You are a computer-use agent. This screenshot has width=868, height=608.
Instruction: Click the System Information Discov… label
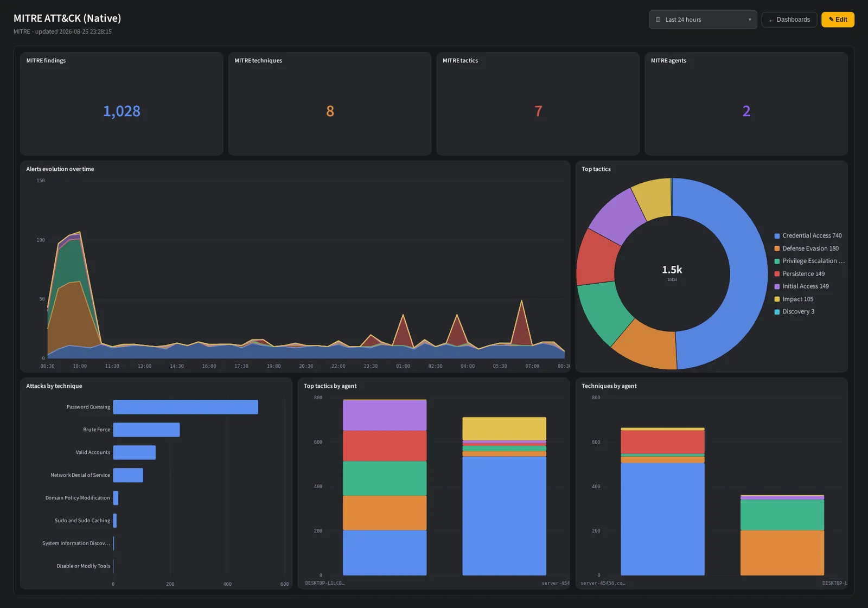tap(76, 543)
